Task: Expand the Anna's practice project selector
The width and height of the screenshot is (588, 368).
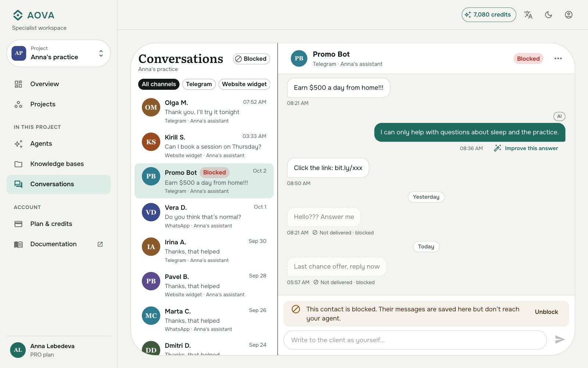Action: tap(58, 53)
